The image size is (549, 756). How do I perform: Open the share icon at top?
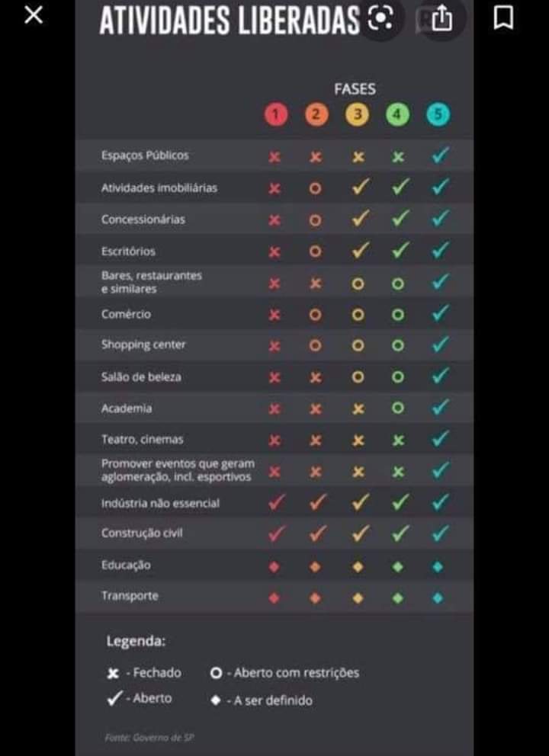pyautogui.click(x=441, y=18)
